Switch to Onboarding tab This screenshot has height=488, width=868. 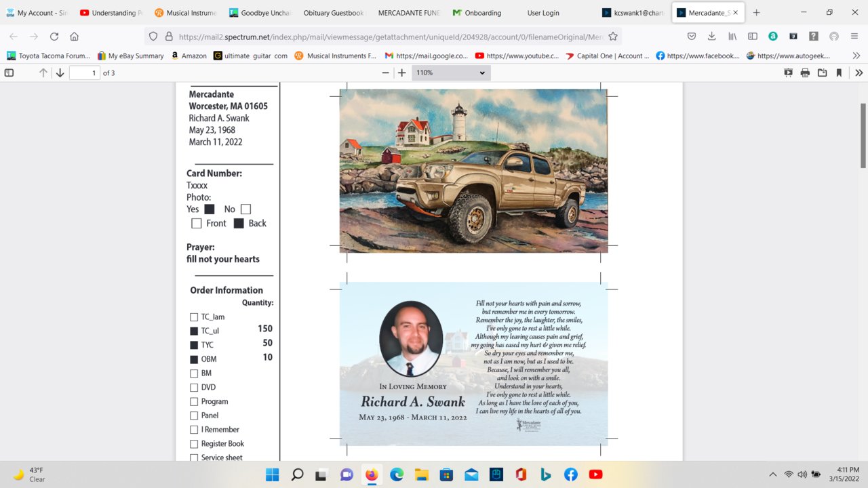tap(484, 12)
